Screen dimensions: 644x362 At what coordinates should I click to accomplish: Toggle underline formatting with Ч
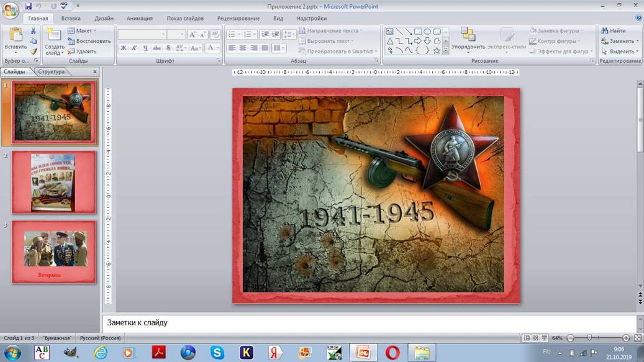coord(145,48)
